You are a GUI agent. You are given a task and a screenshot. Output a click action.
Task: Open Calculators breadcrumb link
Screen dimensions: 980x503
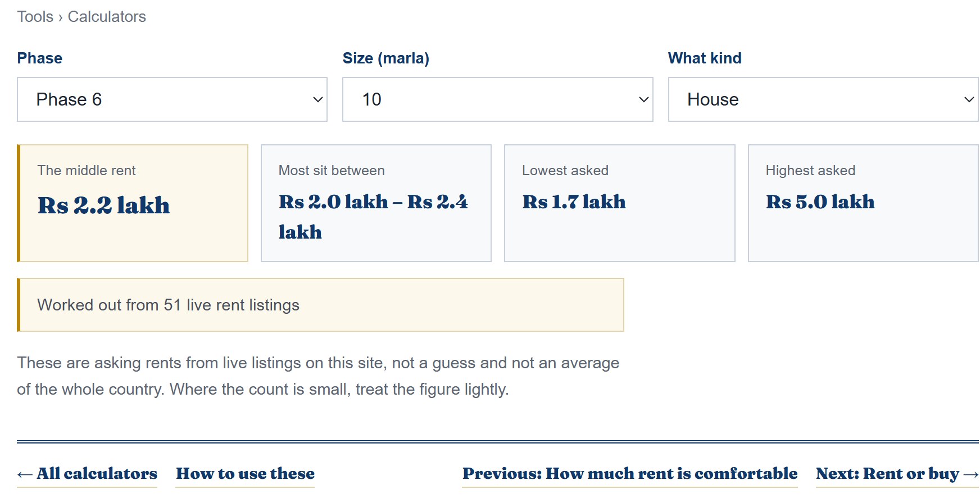click(107, 17)
